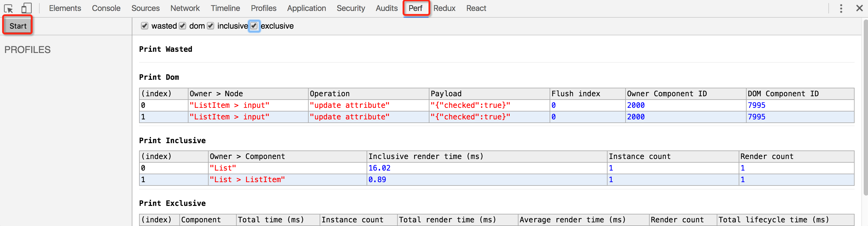868x226 pixels.
Task: Select the Perf tab
Action: [415, 8]
